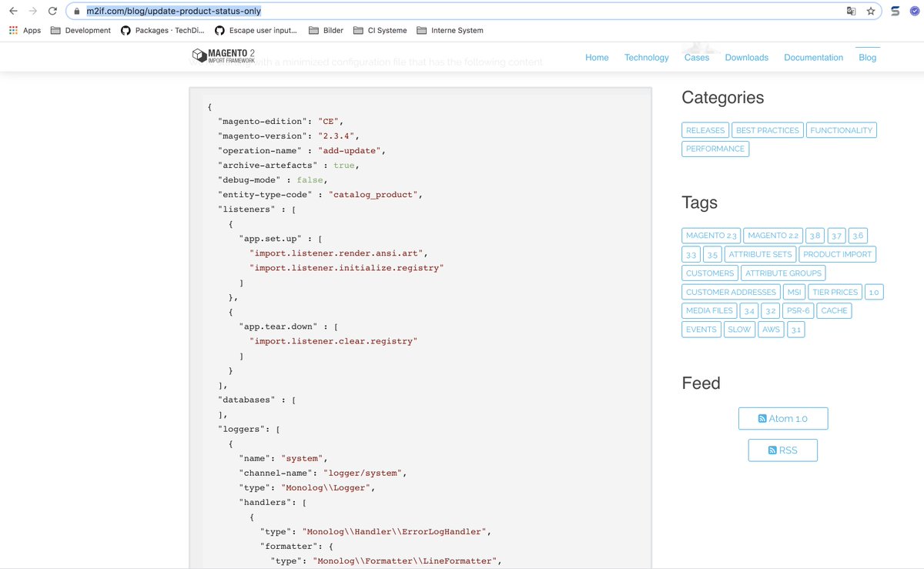Select the EVENTS tag
Screen dimensions: 924x569
click(x=701, y=329)
